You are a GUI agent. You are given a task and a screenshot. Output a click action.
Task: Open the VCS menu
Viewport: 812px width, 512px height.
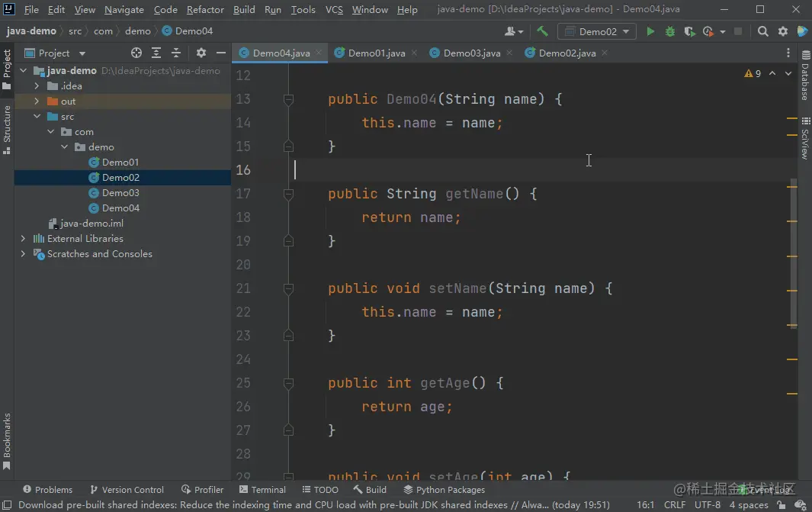coord(334,9)
